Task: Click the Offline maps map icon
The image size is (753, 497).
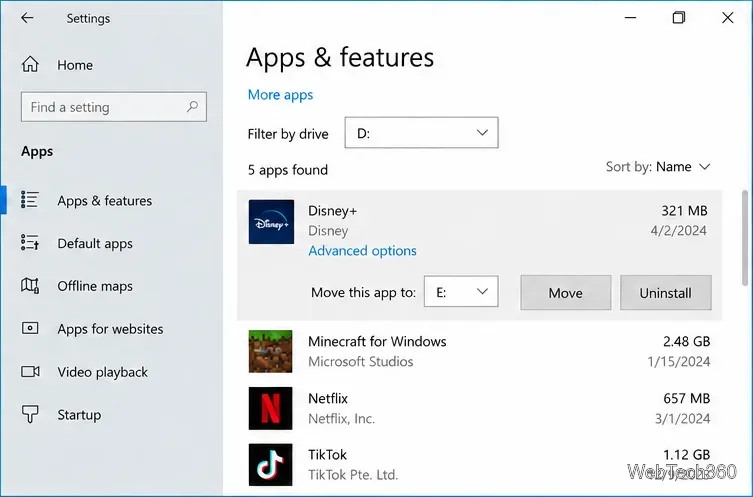Action: pyautogui.click(x=30, y=286)
